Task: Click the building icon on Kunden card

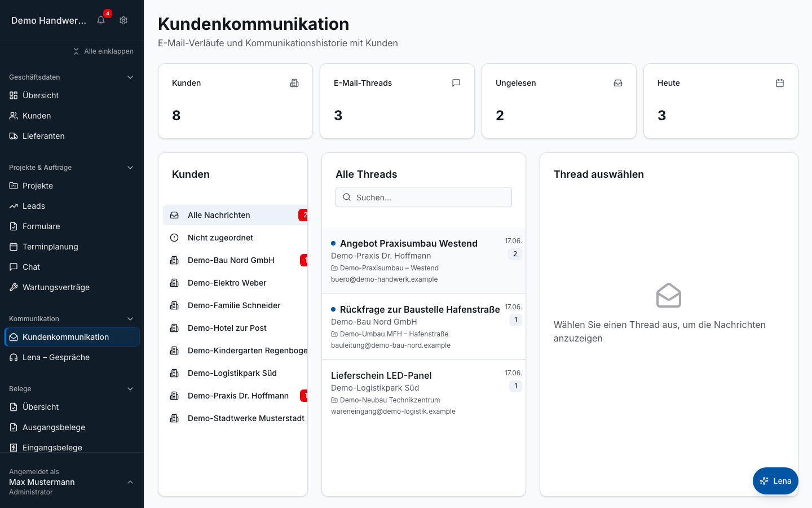Action: 294,83
